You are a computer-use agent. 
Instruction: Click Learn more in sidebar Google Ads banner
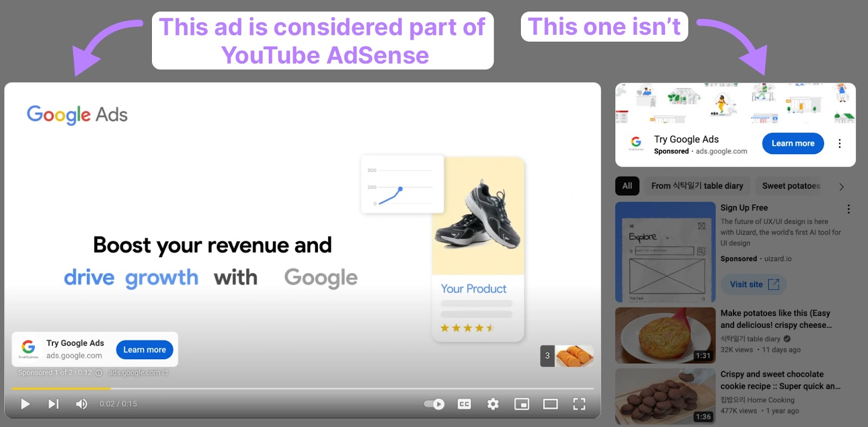tap(793, 144)
